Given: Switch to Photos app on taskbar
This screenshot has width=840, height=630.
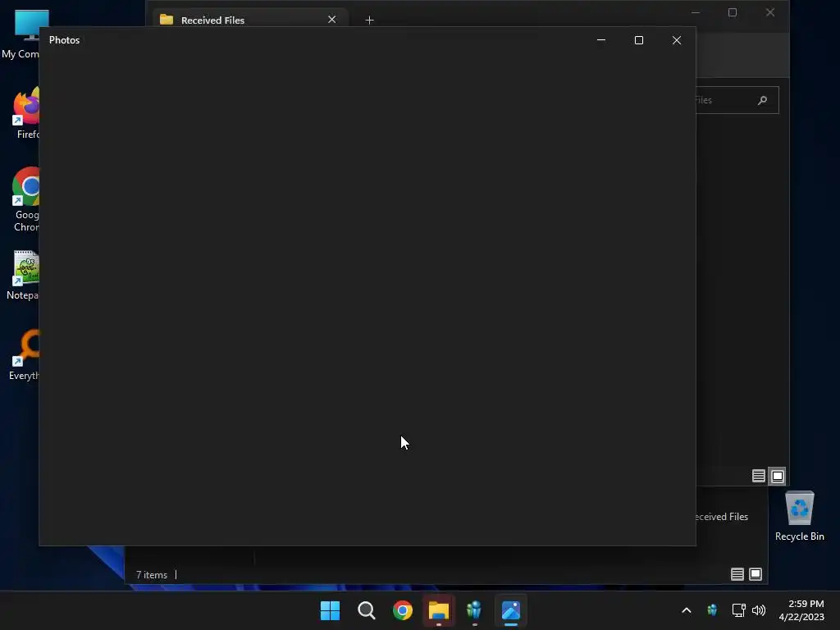Looking at the screenshot, I should pyautogui.click(x=511, y=610).
